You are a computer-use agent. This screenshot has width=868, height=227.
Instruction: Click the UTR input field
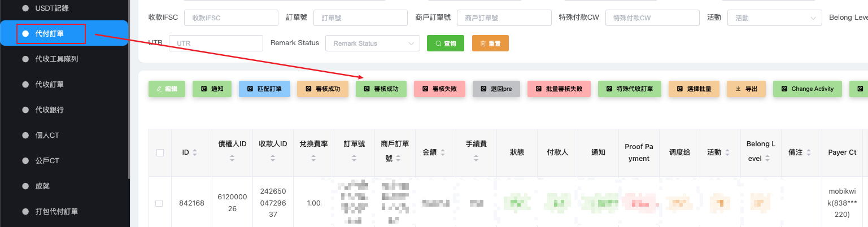point(216,43)
